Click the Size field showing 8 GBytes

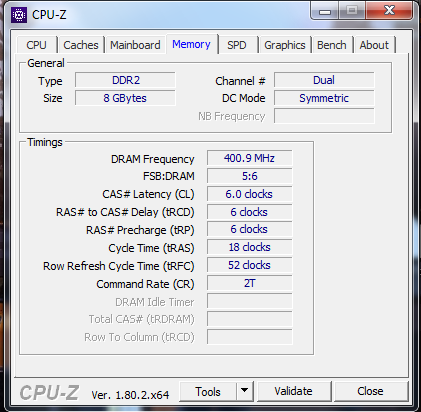pos(125,98)
